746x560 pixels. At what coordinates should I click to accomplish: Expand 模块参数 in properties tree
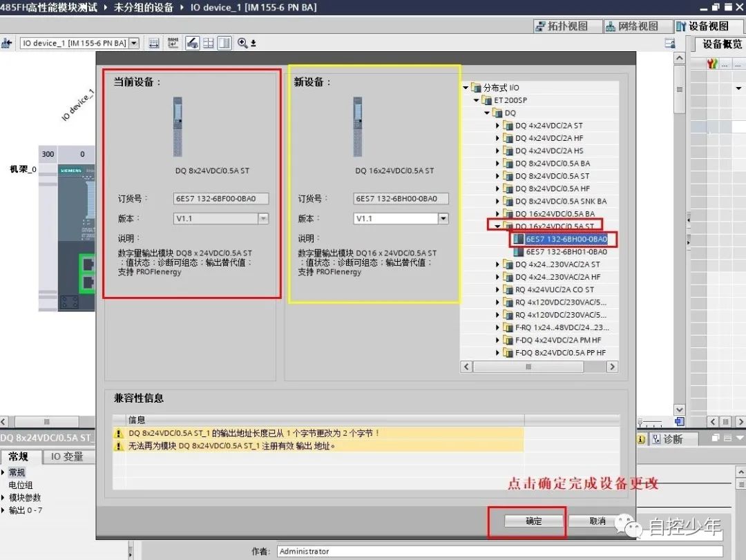pyautogui.click(x=3, y=498)
